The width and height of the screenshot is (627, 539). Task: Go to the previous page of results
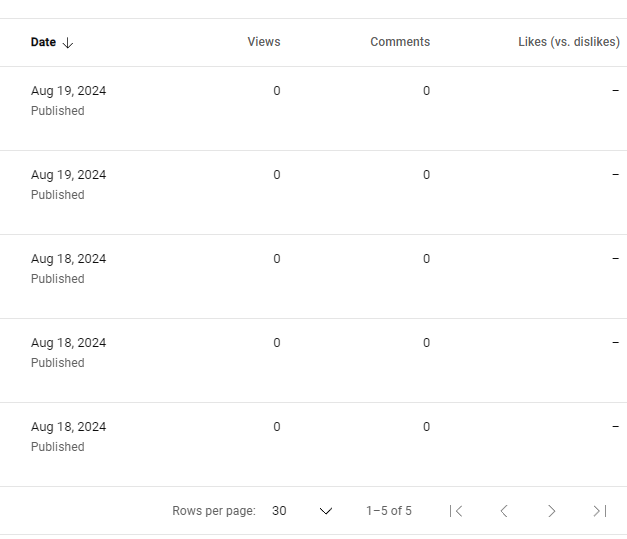click(x=504, y=511)
